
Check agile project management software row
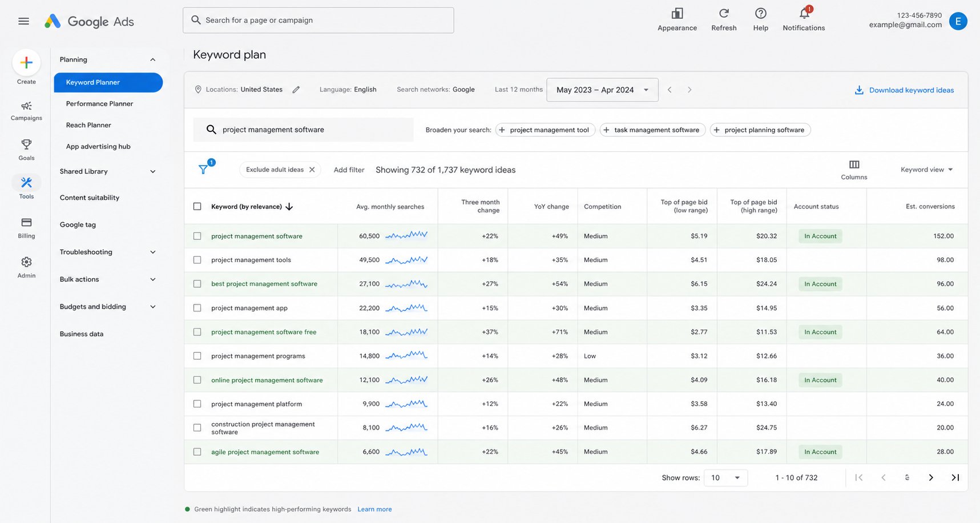point(197,452)
